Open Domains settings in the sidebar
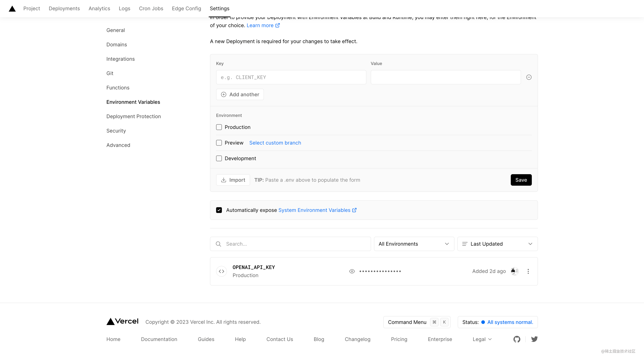 coord(116,44)
